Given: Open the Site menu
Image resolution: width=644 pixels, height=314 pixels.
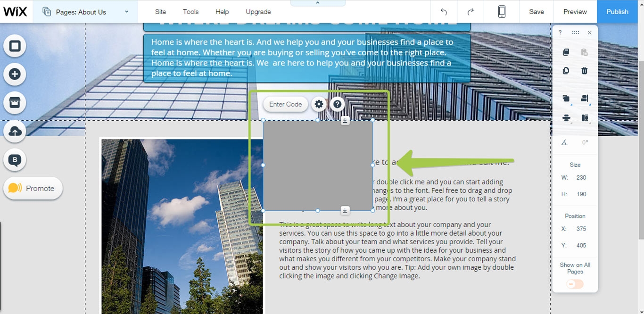Looking at the screenshot, I should (x=160, y=12).
